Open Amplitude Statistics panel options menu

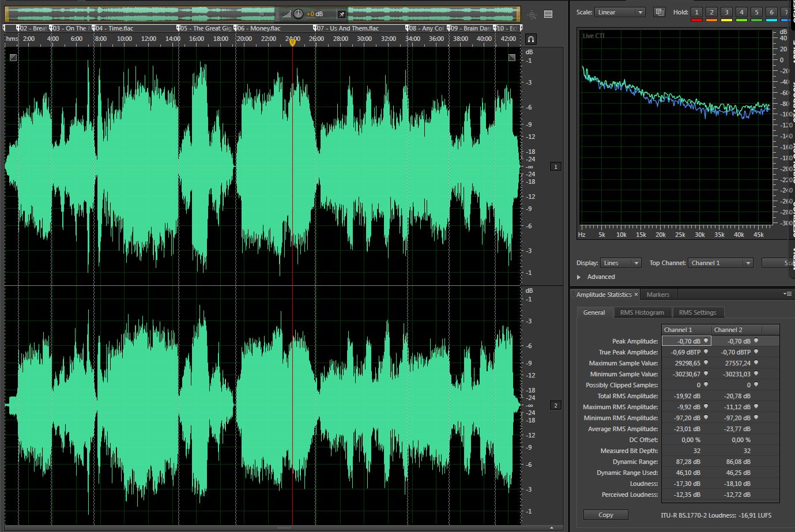click(787, 294)
